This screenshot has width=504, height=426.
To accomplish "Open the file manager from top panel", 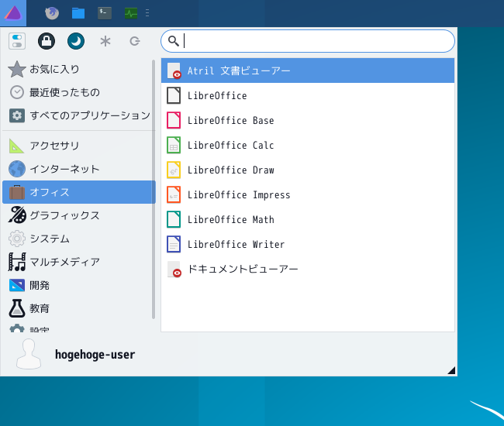I will click(x=78, y=13).
